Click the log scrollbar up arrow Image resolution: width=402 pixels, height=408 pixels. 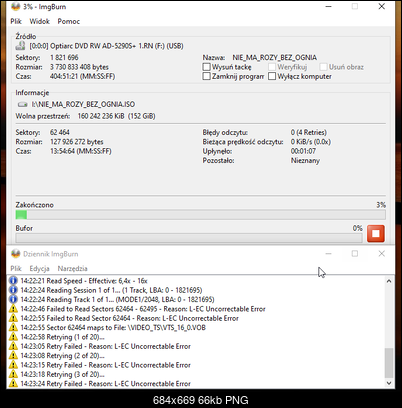389,281
